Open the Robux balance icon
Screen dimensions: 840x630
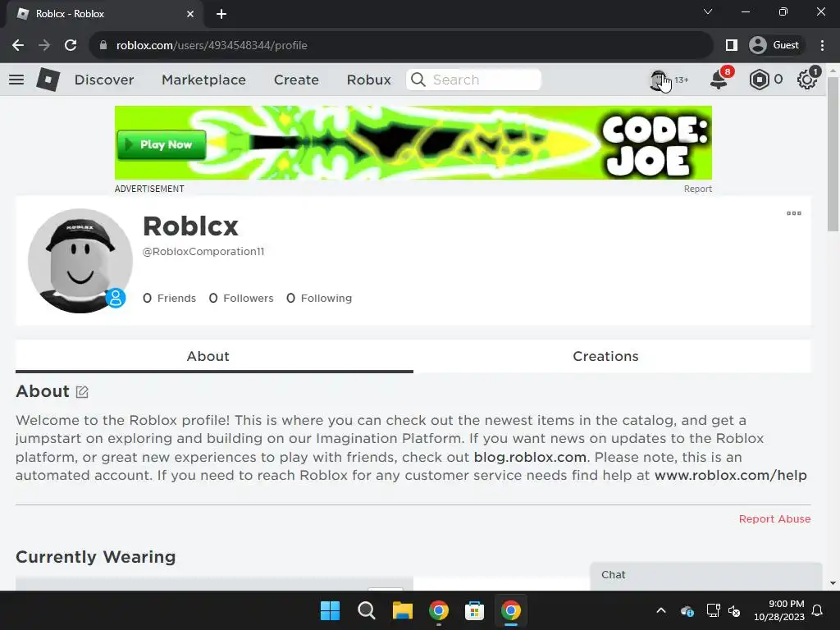(x=759, y=80)
